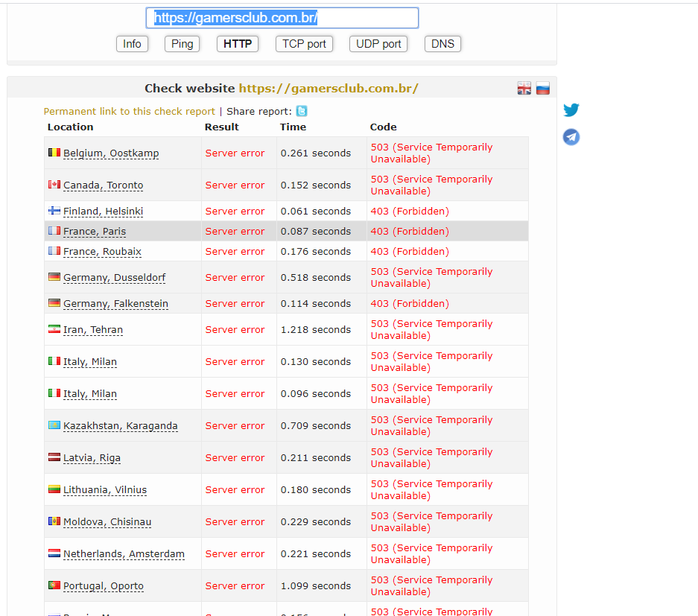Click Iran, Tehran location link
Image resolution: width=698 pixels, height=616 pixels.
pyautogui.click(x=93, y=330)
